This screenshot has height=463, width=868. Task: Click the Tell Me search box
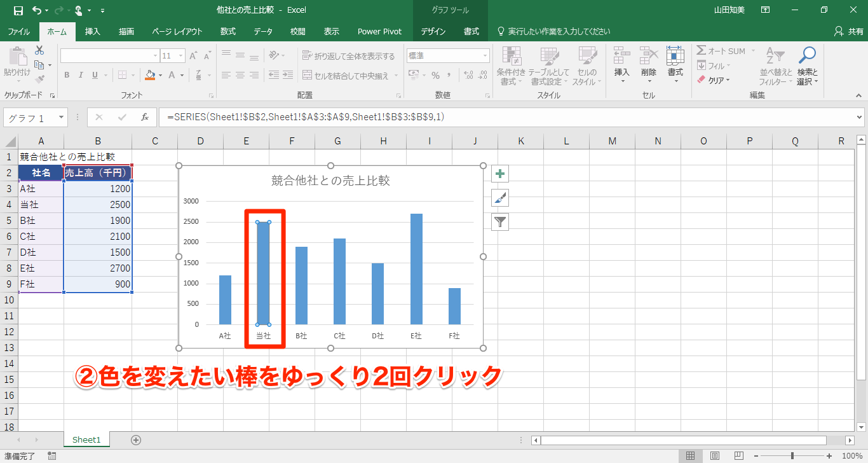(x=553, y=32)
